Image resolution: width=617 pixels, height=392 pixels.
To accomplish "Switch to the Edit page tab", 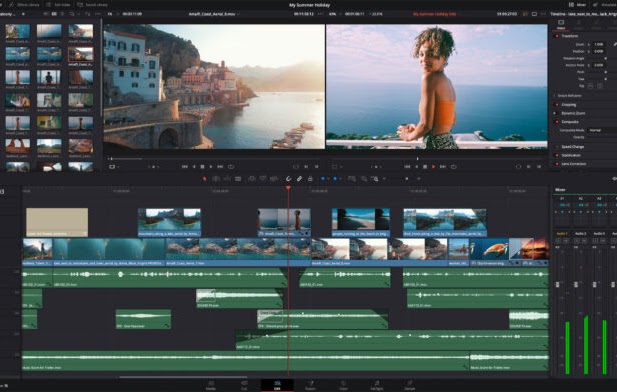I will 277,385.
